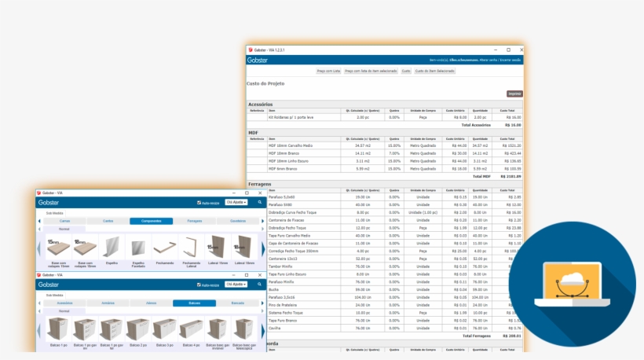Open the Armários category tab
The height and width of the screenshot is (360, 644).
pos(108,303)
